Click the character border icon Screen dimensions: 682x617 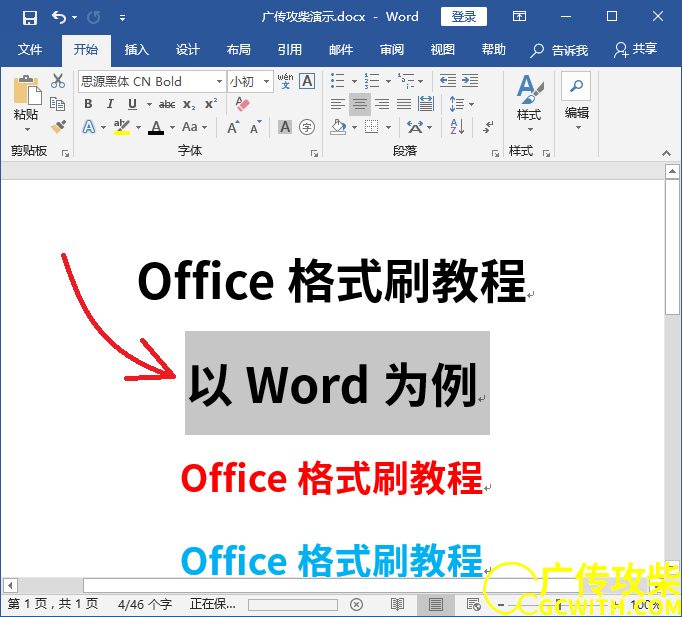point(307,81)
